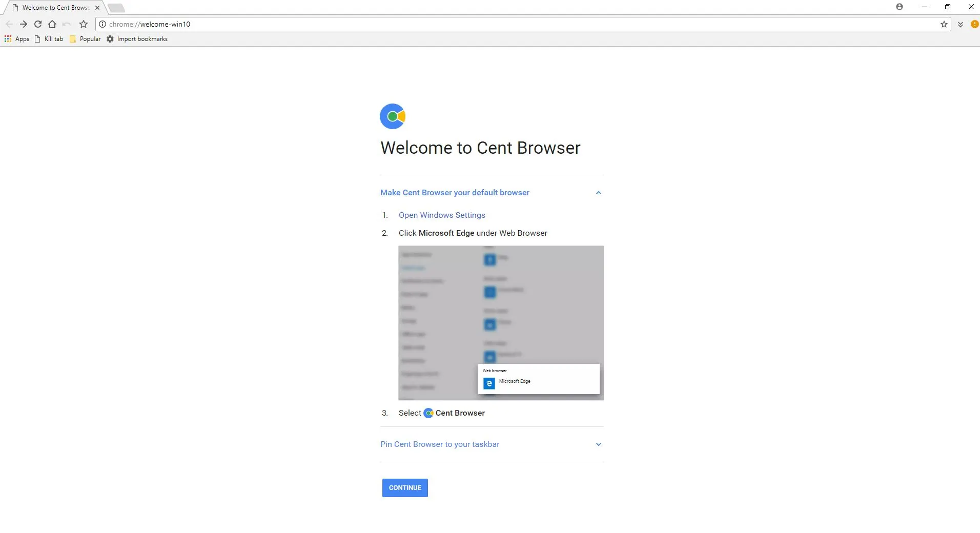The image size is (980, 533).
Task: Click Make Cent Browser your default browser heading
Action: [455, 193]
